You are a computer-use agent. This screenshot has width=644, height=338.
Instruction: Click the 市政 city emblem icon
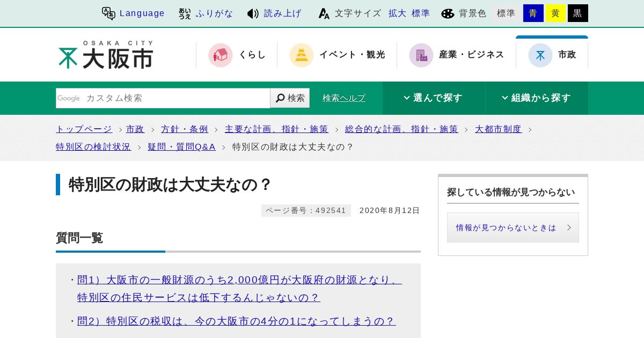coord(540,55)
